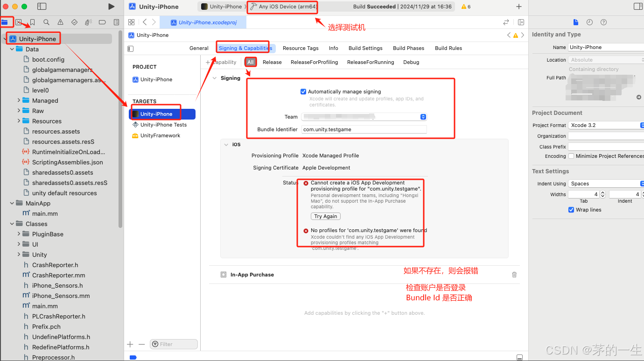The width and height of the screenshot is (644, 361).
Task: Add an editor on the right icon
Action: coord(521,22)
